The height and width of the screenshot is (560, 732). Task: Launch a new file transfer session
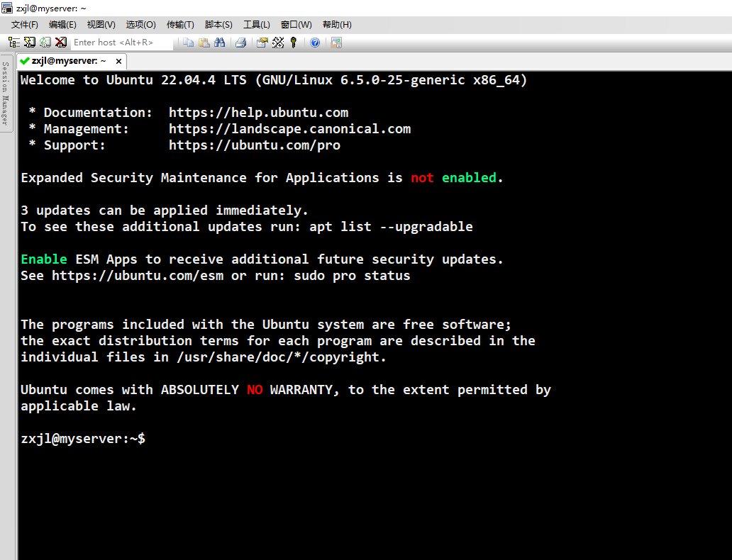point(335,42)
